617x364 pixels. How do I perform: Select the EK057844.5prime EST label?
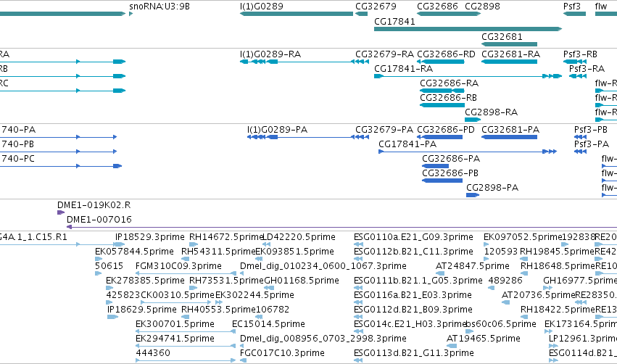click(134, 252)
